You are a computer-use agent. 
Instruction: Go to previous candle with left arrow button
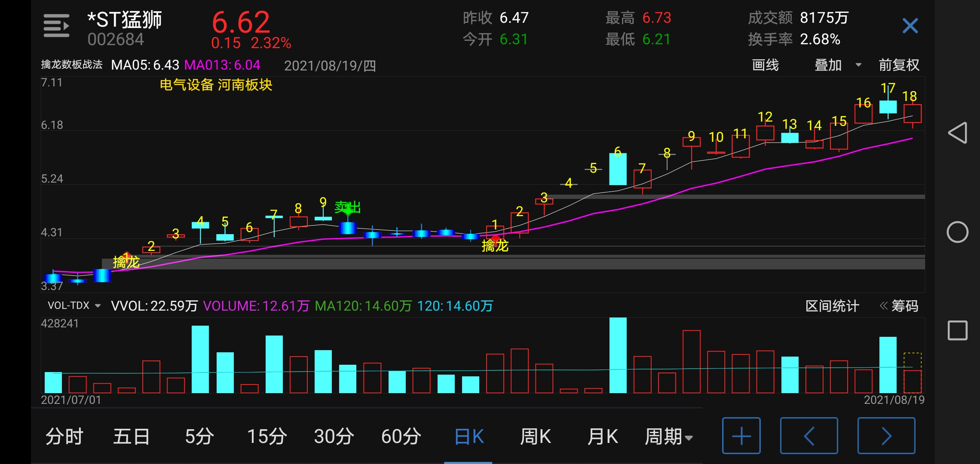click(808, 436)
